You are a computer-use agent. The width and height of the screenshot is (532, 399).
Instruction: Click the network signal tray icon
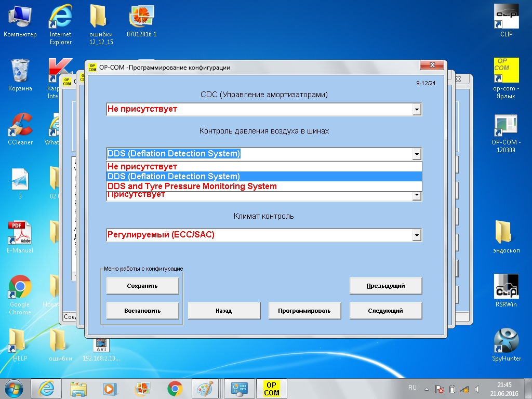coord(464,389)
